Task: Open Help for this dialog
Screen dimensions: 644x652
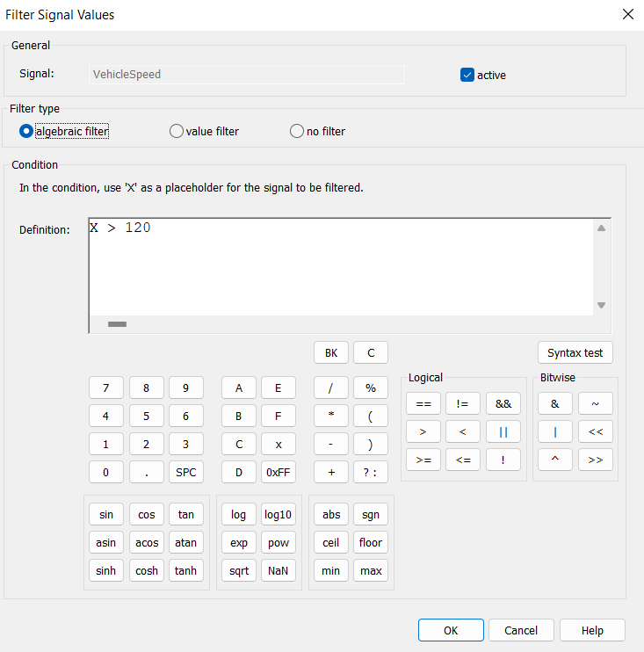Action: (592, 630)
